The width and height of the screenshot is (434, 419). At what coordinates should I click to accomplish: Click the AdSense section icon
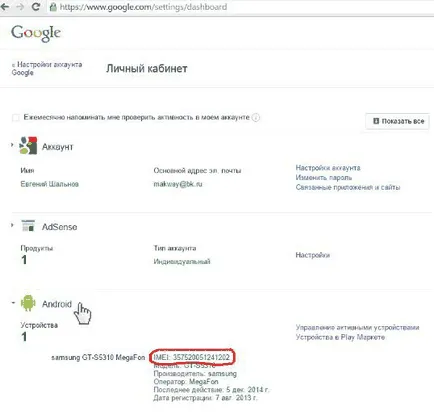point(28,226)
